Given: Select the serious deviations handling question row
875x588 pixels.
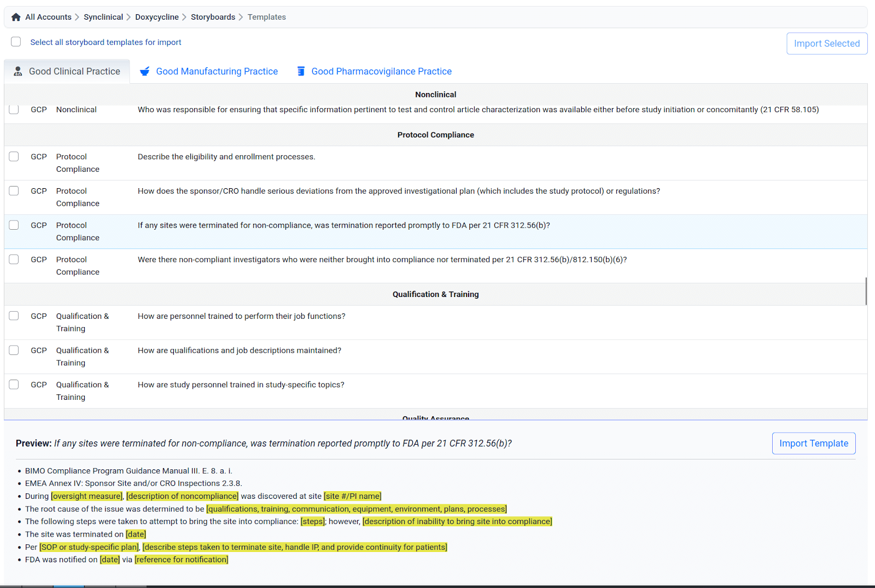Looking at the screenshot, I should click(398, 191).
